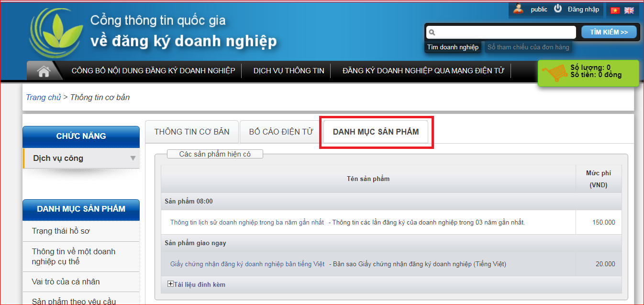Click the power icon beside Đăng nhập

click(x=558, y=9)
